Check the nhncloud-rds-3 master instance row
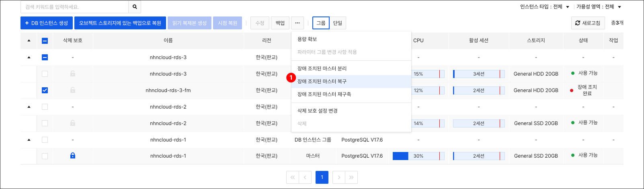 45,74
